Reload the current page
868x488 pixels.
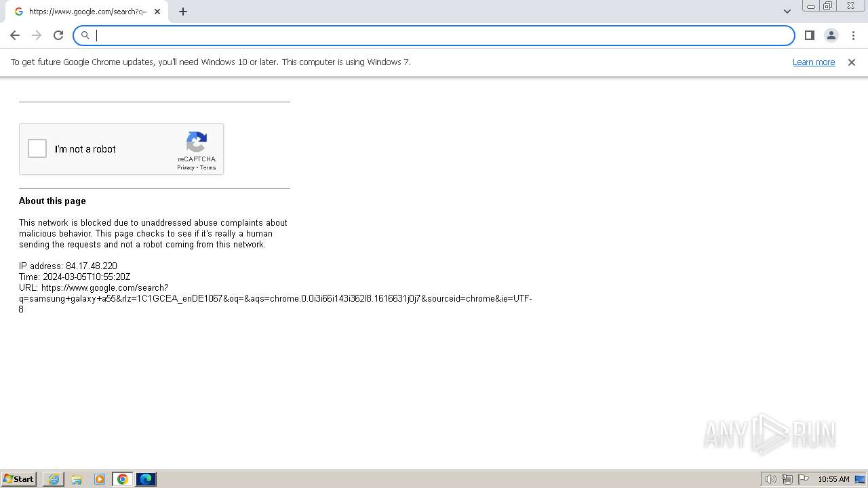58,35
